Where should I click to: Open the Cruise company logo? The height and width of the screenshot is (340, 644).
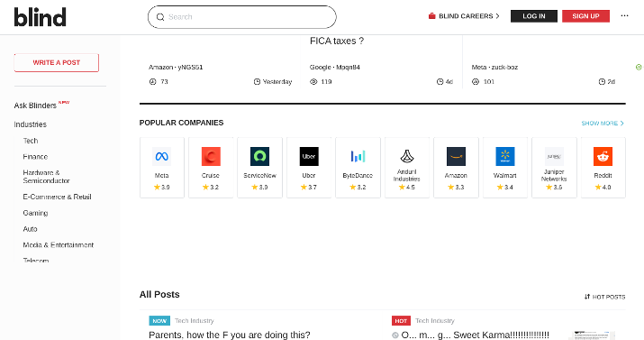point(211,156)
